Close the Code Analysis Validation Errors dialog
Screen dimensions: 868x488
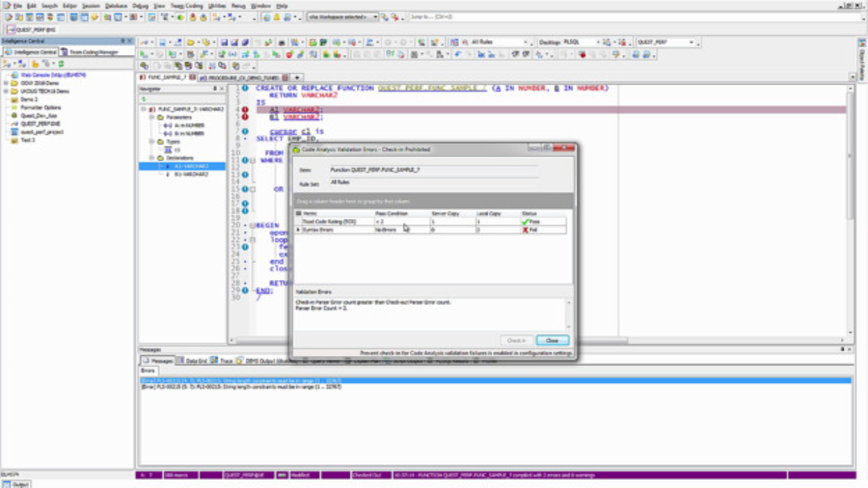552,340
